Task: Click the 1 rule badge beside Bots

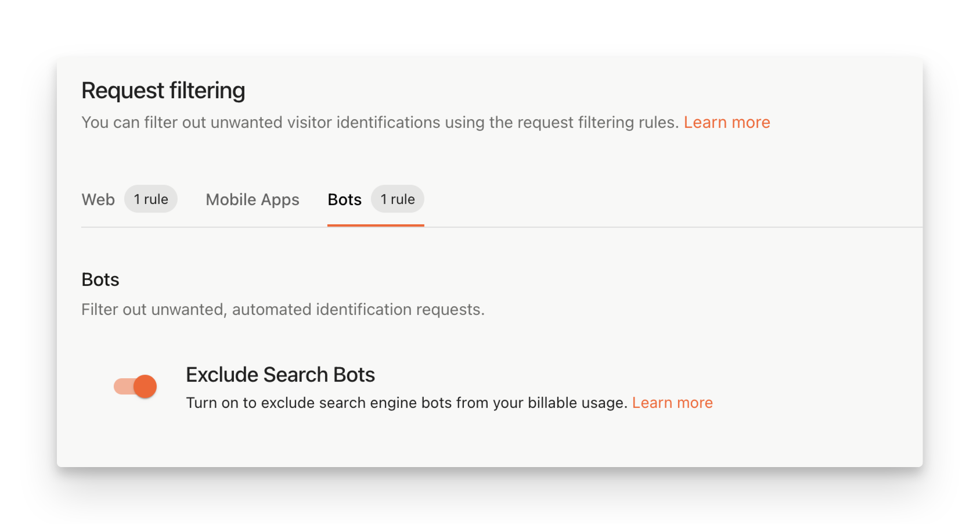Action: pos(397,199)
